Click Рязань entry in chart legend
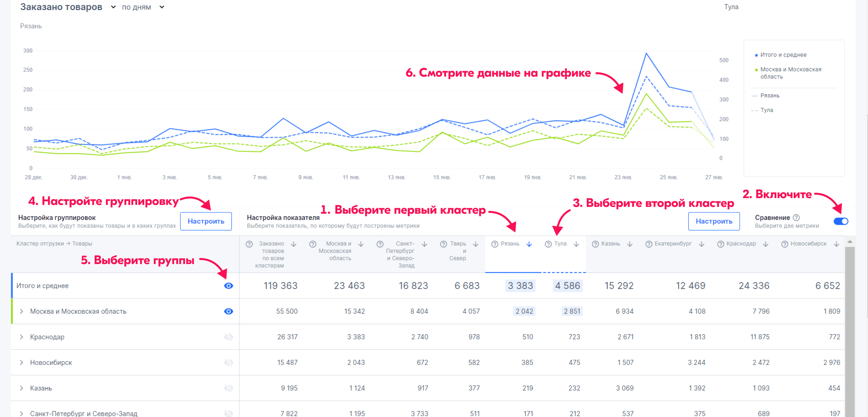The width and height of the screenshot is (868, 417). 770,96
